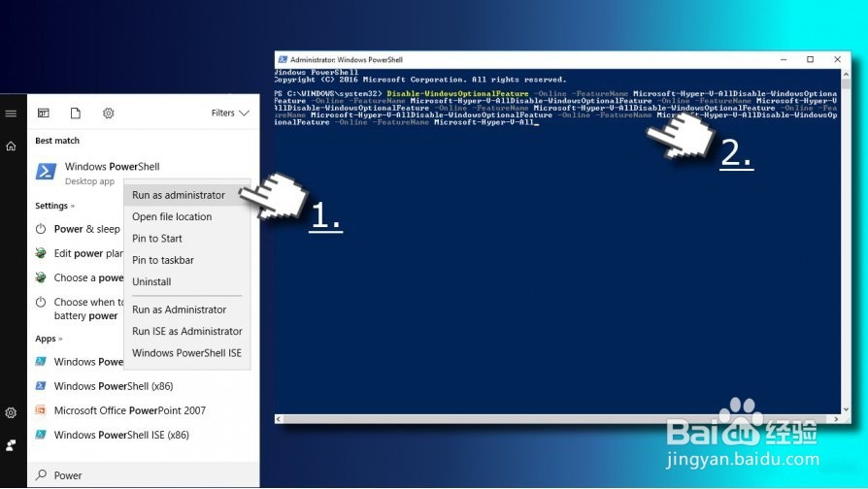868x489 pixels.
Task: Filter results by apps icon
Action: coord(44,113)
